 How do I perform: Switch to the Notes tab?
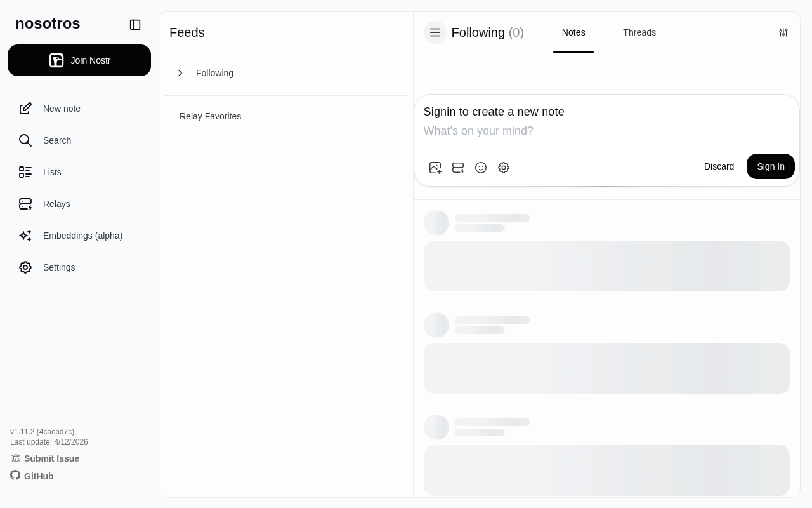pyautogui.click(x=573, y=32)
